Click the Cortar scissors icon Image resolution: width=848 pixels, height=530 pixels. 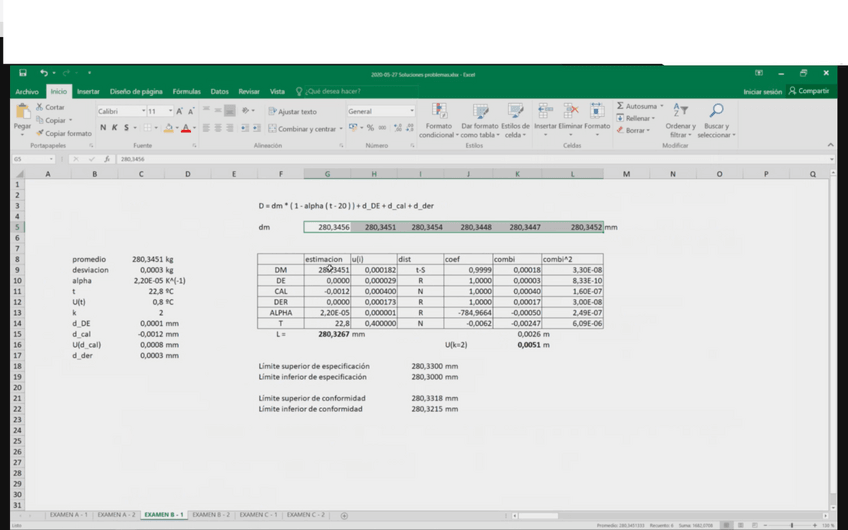click(40, 107)
